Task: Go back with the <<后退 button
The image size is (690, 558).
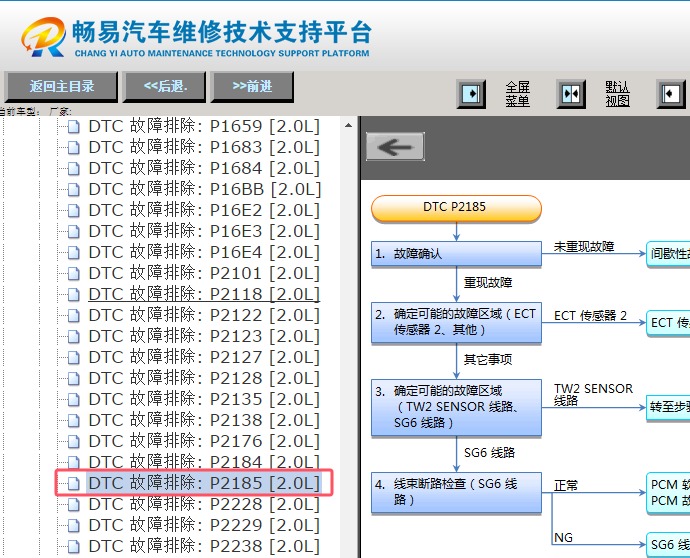Action: 165,87
